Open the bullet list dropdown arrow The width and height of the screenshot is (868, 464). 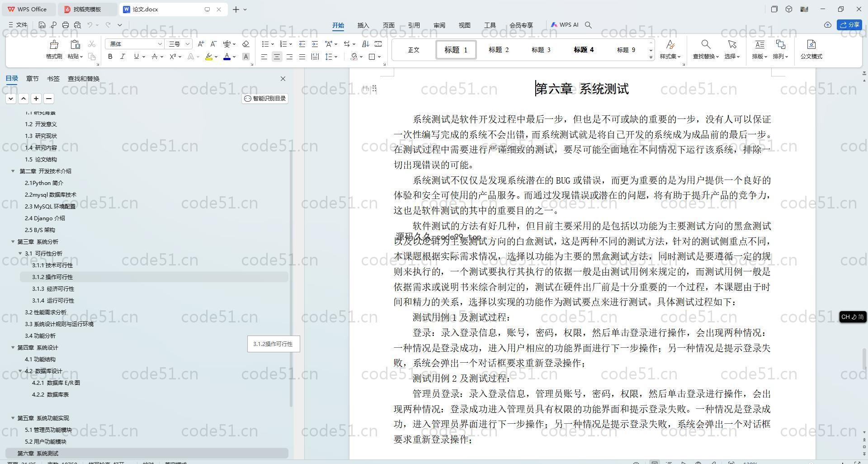click(273, 44)
